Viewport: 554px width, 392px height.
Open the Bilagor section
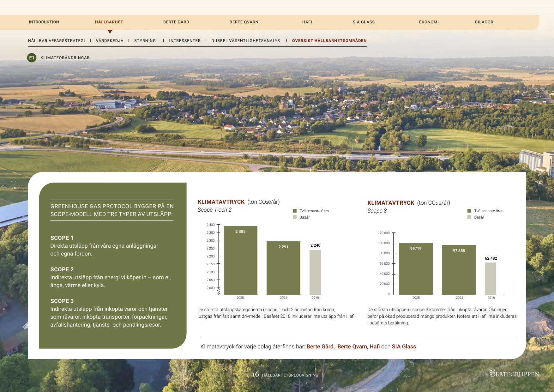pyautogui.click(x=484, y=22)
